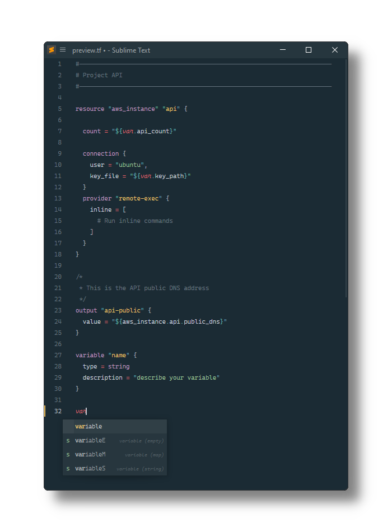Click 'key_file' attribute on line 11
Image resolution: width=392 pixels, height=532 pixels.
(104, 176)
